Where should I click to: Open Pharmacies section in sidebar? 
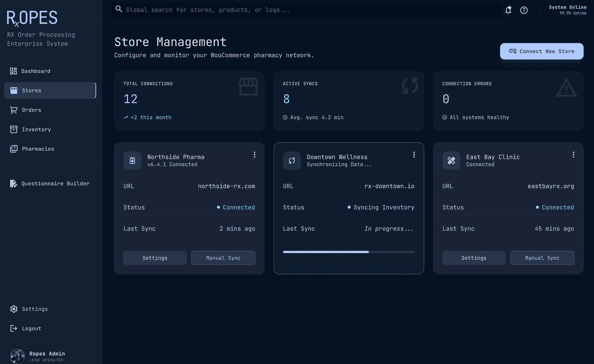tap(50, 149)
